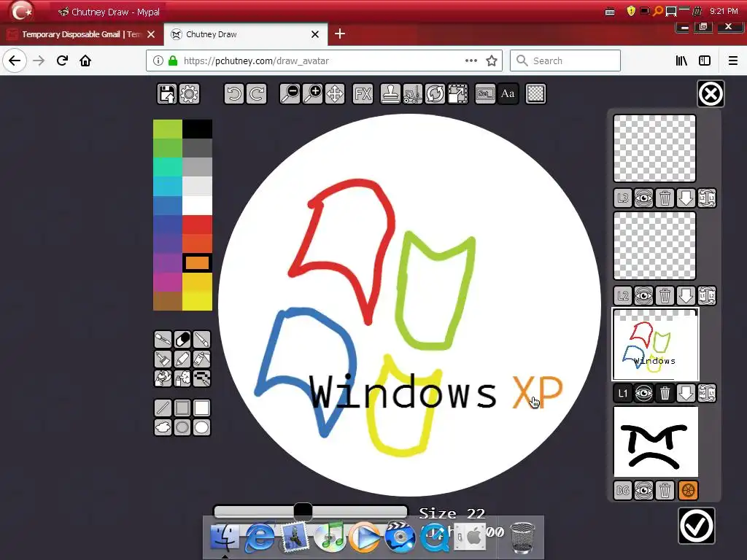
Task: Select the marker pen tool
Action: click(182, 359)
